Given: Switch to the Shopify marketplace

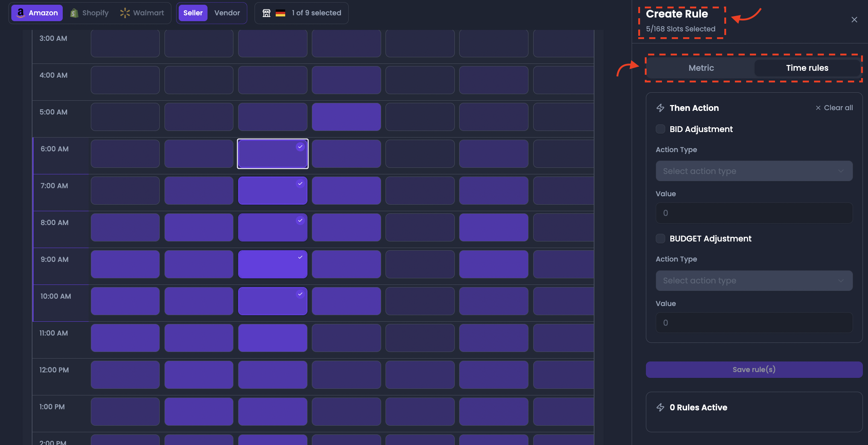Looking at the screenshot, I should 89,13.
